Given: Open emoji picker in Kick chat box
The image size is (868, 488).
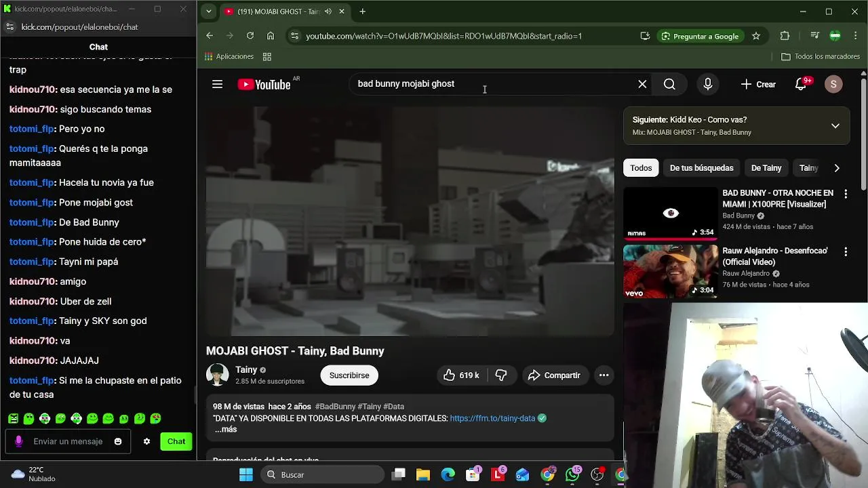Looking at the screenshot, I should (x=118, y=441).
